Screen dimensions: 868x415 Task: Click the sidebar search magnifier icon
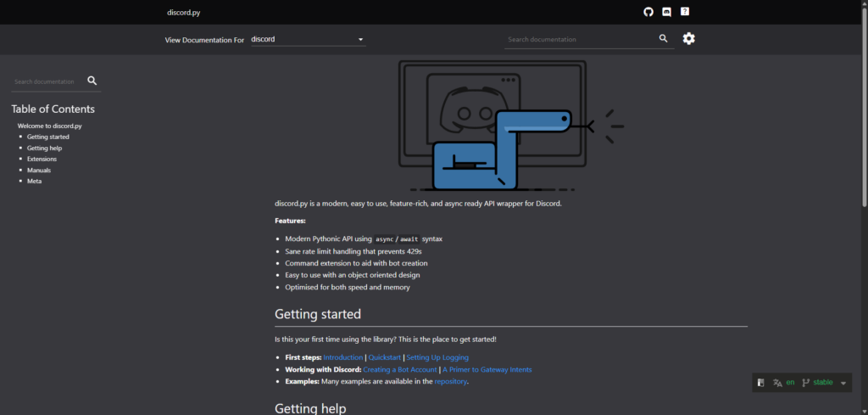click(x=92, y=81)
